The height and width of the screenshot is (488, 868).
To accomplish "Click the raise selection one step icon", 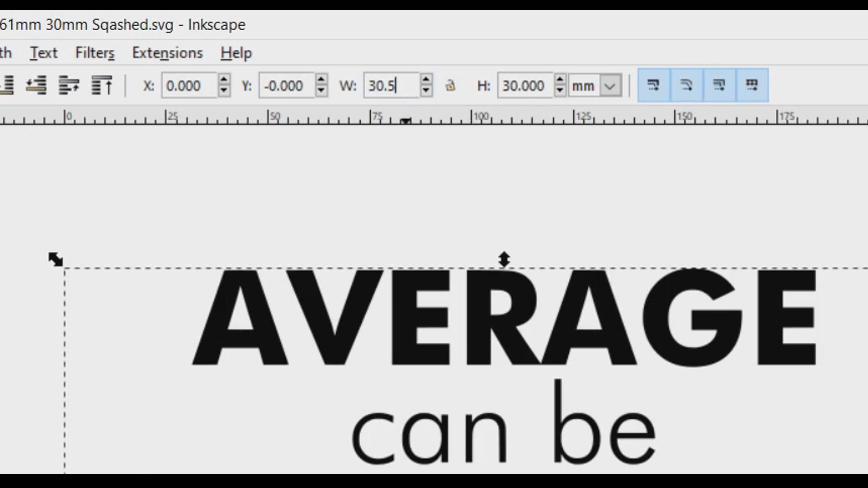I will tap(69, 85).
